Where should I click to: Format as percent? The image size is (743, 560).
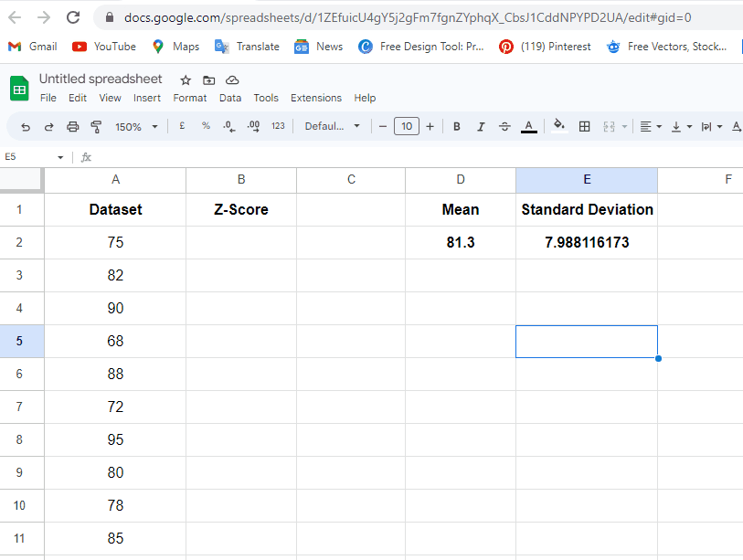click(x=206, y=126)
